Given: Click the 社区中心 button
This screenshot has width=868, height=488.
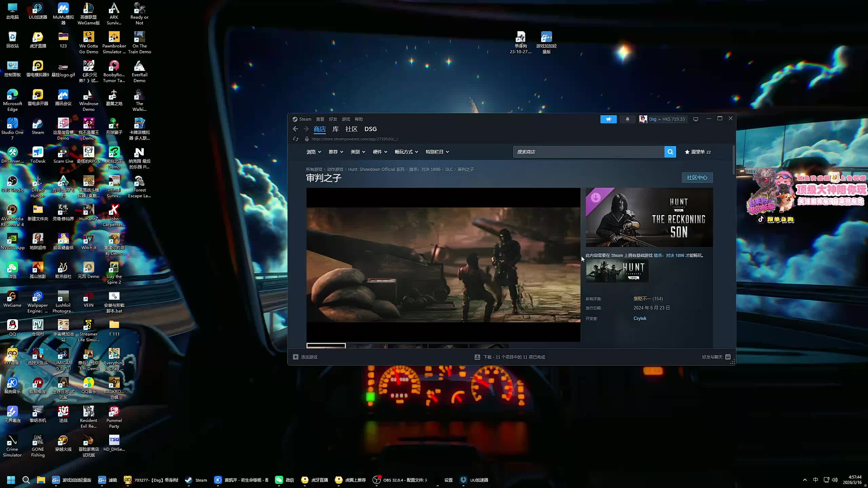Looking at the screenshot, I should (697, 178).
